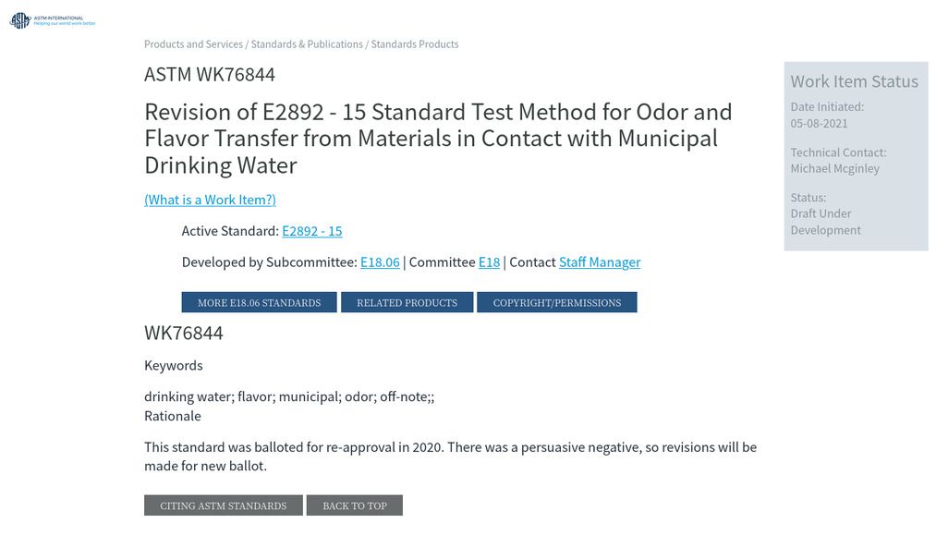Jump with the Back to Top button
This screenshot has height=560, width=936.
tap(355, 505)
